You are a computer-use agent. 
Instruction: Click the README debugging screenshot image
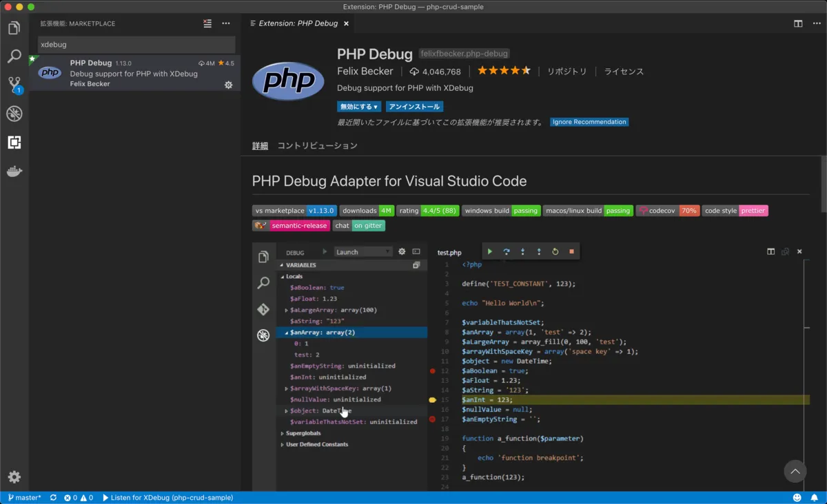click(531, 366)
